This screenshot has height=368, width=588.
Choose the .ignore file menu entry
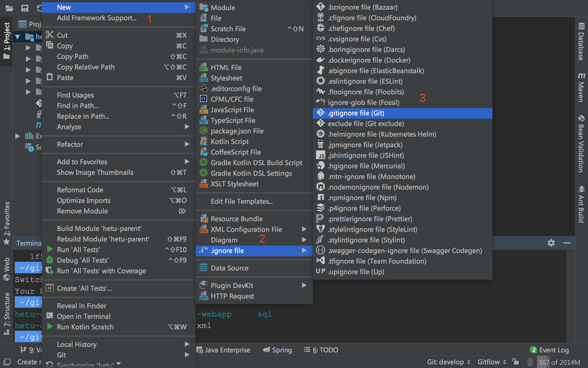coord(254,250)
